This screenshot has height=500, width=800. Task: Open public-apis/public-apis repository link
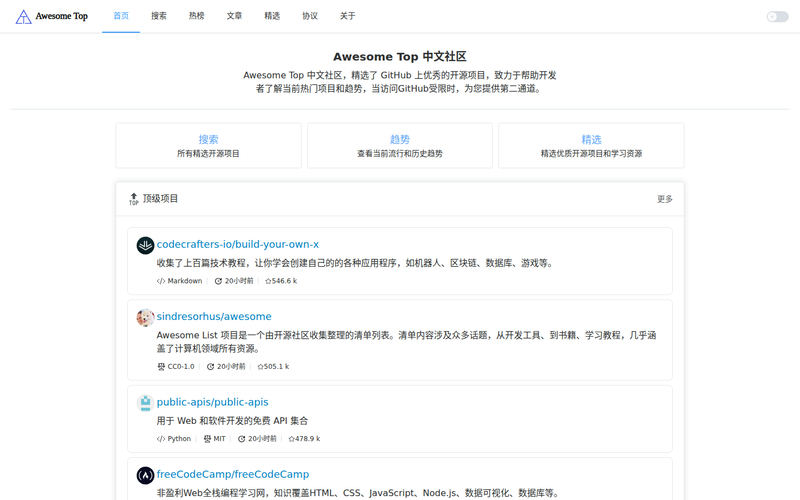click(212, 402)
